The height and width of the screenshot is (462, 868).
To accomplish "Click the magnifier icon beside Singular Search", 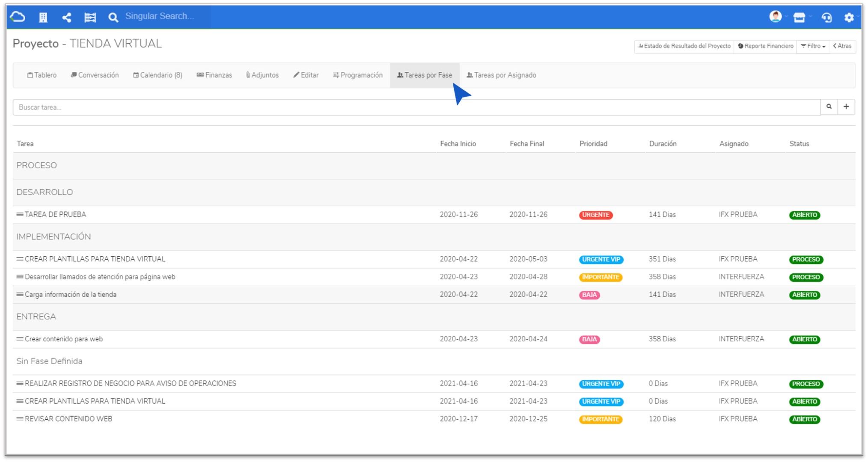I will coord(113,18).
